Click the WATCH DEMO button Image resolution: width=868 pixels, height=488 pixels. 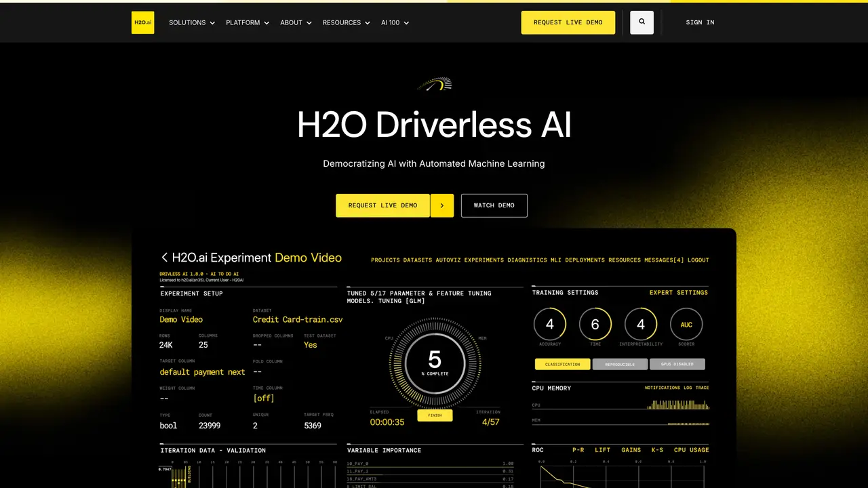494,205
